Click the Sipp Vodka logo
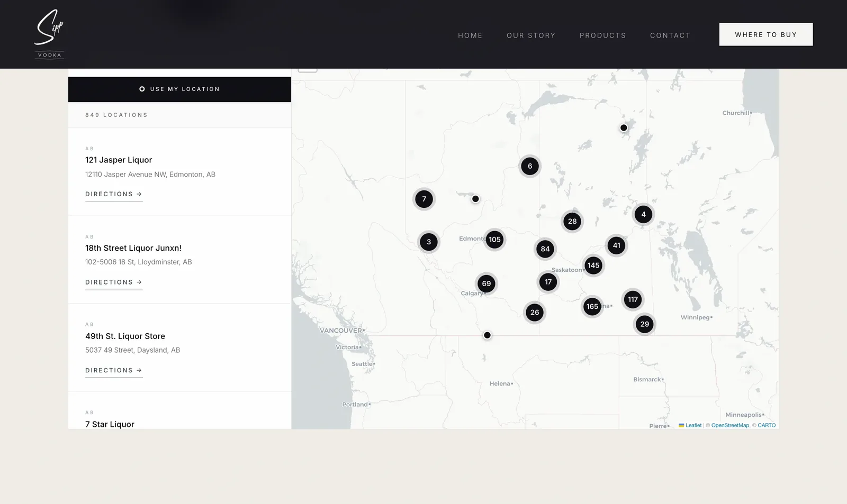The height and width of the screenshot is (504, 847). tap(49, 34)
